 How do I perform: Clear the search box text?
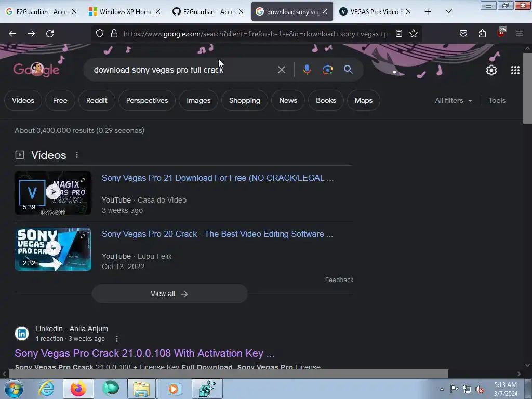pyautogui.click(x=281, y=70)
